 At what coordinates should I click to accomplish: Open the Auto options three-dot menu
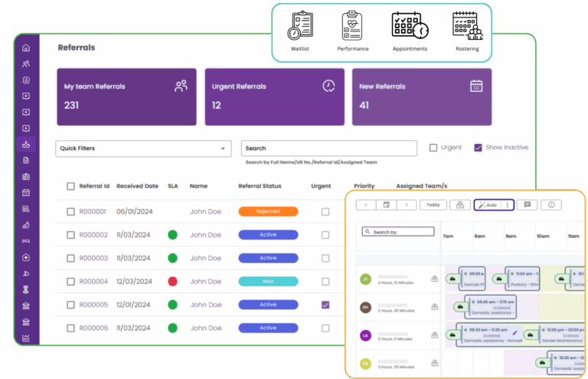[507, 205]
